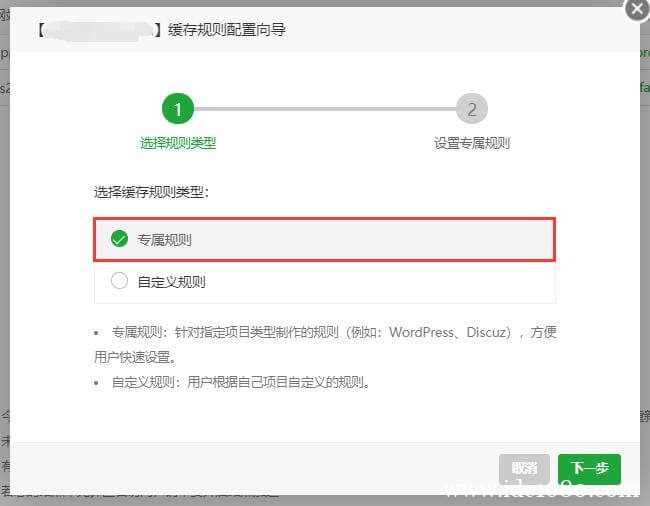The height and width of the screenshot is (506, 650).
Task: Choose the 专属规则 option label
Action: [164, 240]
